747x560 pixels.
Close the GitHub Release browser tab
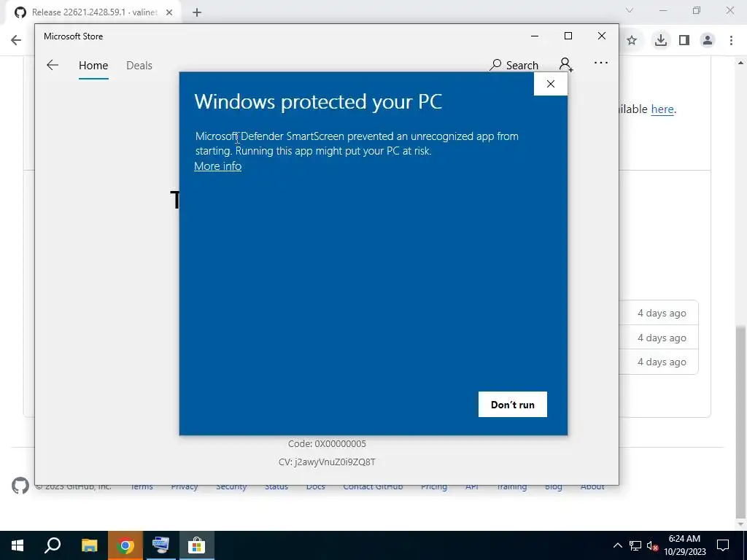click(169, 12)
